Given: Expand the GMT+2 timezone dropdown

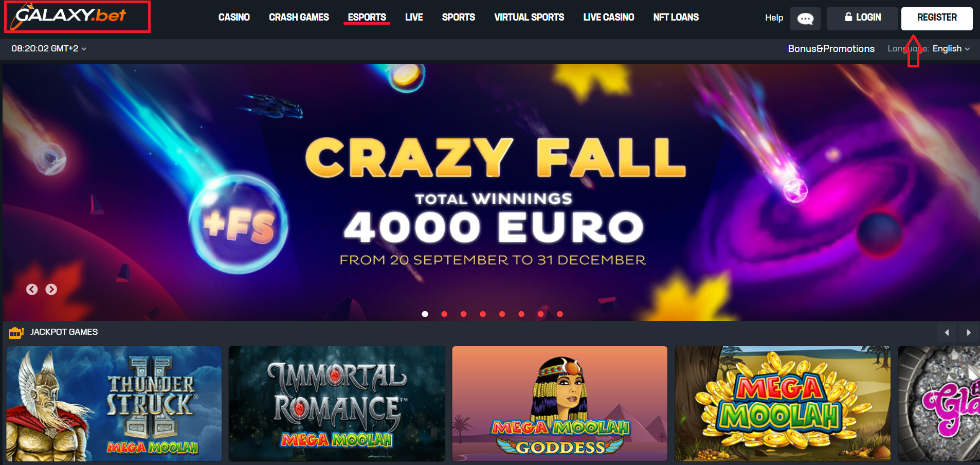Looking at the screenshot, I should coord(49,48).
